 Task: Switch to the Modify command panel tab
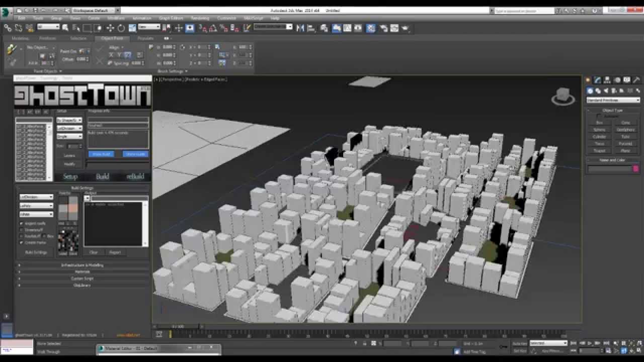click(597, 80)
